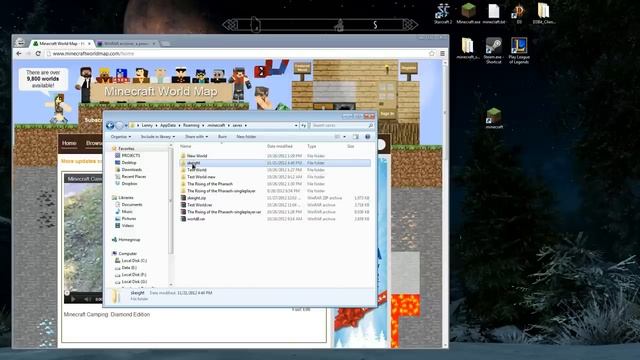Open the Minecraft.exe desktop icon

(x=468, y=13)
